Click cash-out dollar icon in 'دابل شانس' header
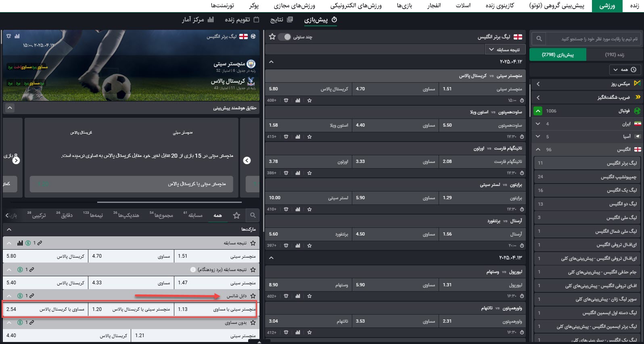This screenshot has height=344, width=644. pos(20,296)
